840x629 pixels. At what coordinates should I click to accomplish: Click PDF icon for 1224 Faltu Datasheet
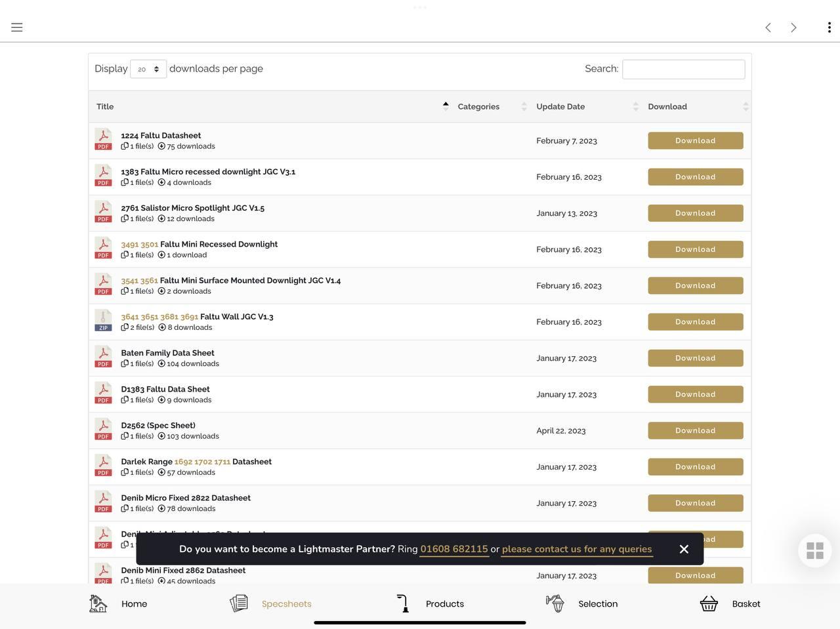pos(103,139)
